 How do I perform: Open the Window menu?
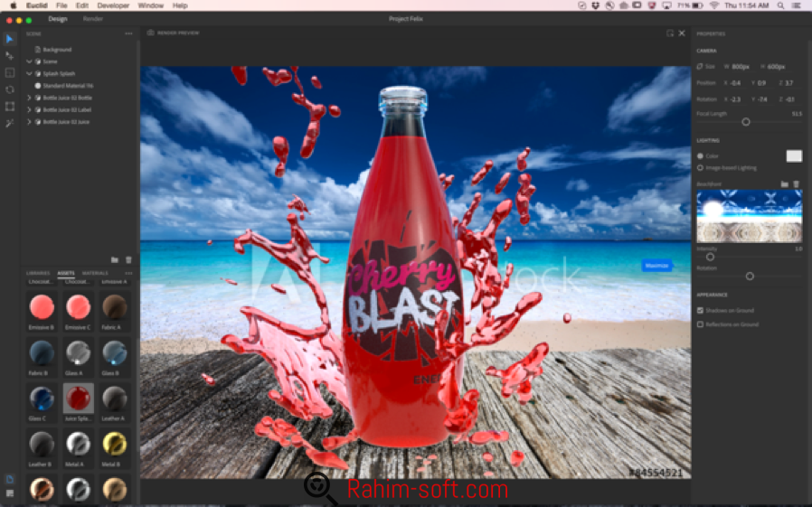coord(151,5)
